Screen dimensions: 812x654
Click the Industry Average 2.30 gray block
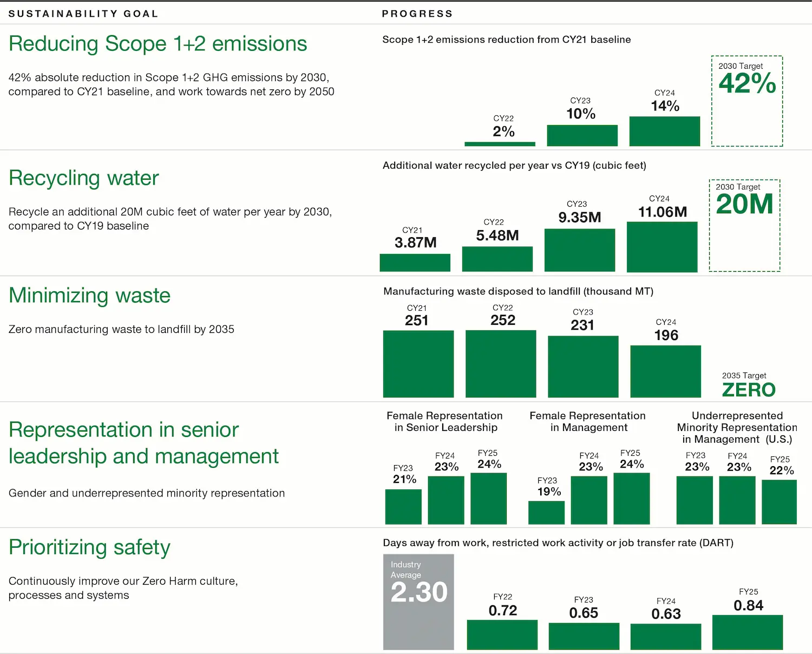[x=418, y=602]
